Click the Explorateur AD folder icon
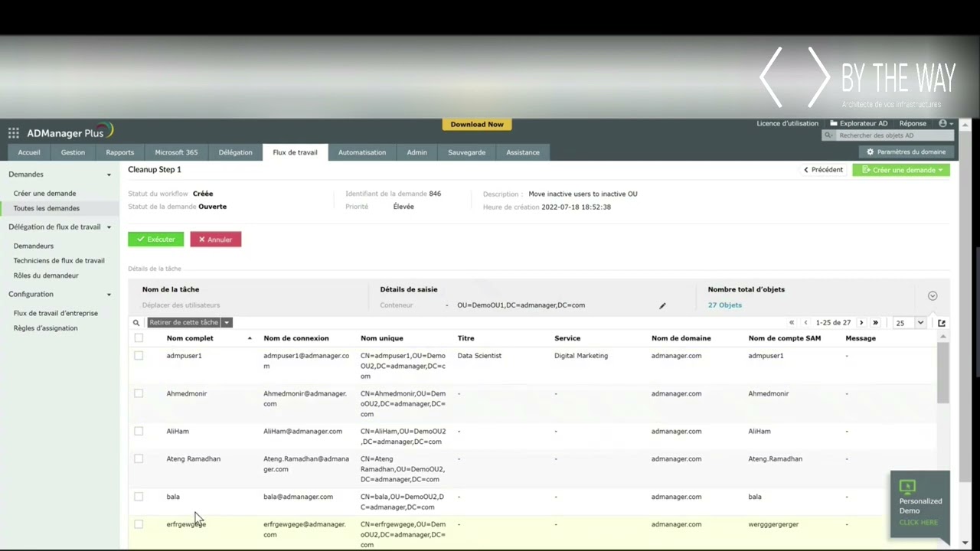Image resolution: width=980 pixels, height=551 pixels. [834, 123]
